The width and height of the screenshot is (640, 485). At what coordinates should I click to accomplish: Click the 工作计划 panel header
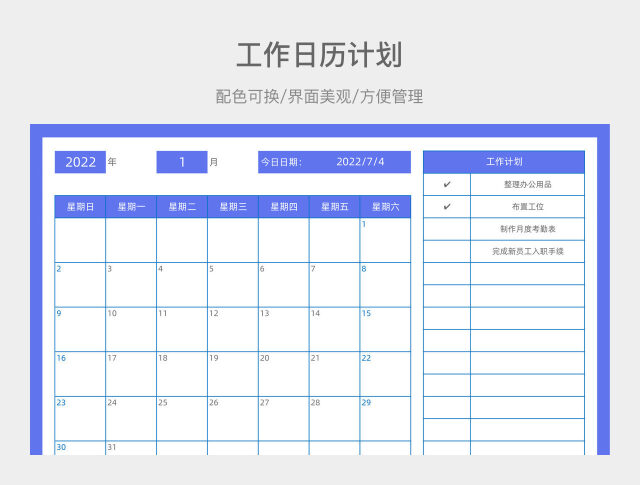tap(503, 161)
